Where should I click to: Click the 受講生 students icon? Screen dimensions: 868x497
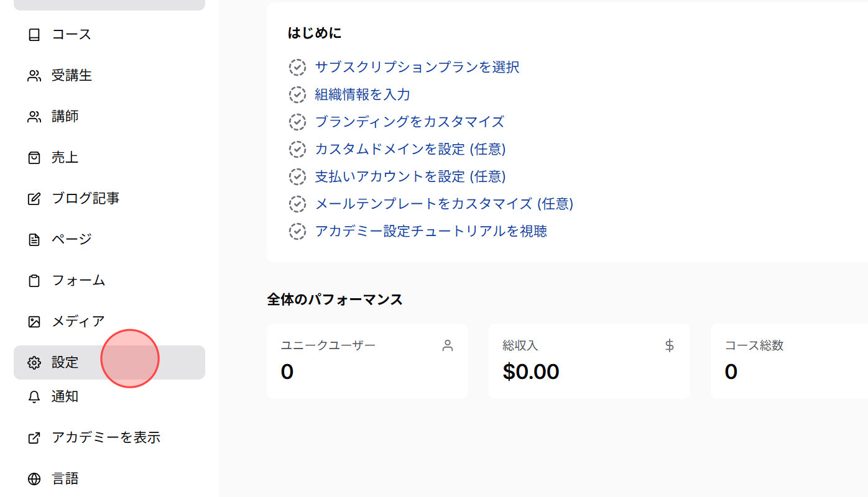tap(34, 75)
